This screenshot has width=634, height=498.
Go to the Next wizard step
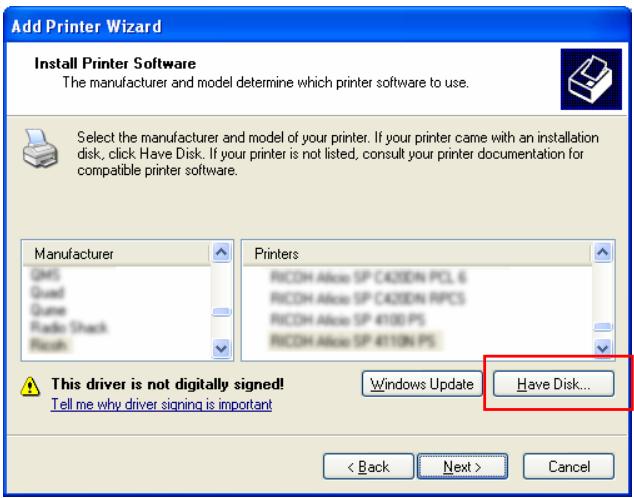point(462,466)
